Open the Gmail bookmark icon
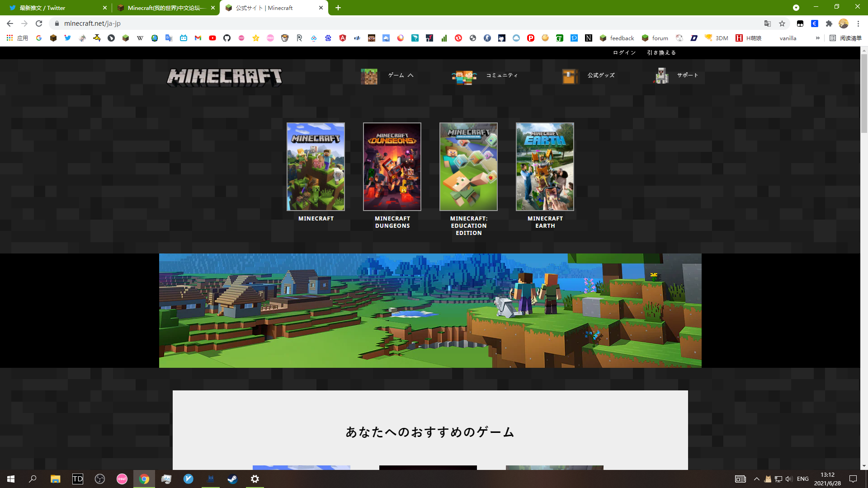The height and width of the screenshot is (488, 868). (198, 38)
